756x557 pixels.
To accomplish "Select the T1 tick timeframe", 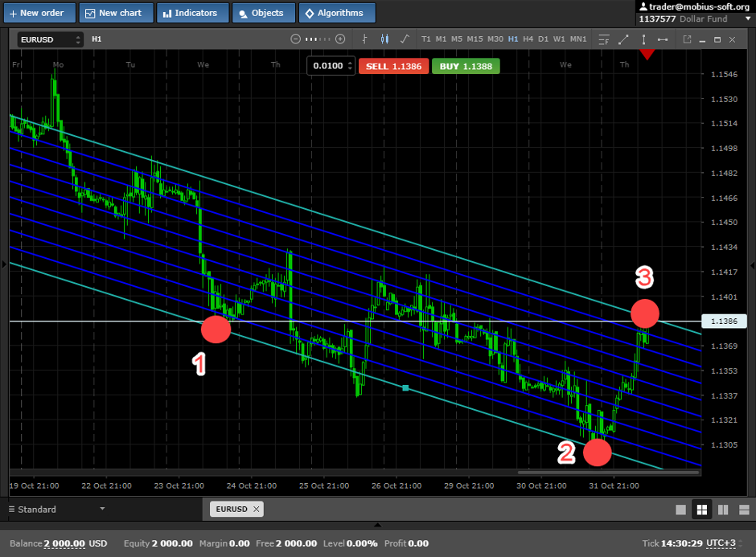I will click(425, 39).
